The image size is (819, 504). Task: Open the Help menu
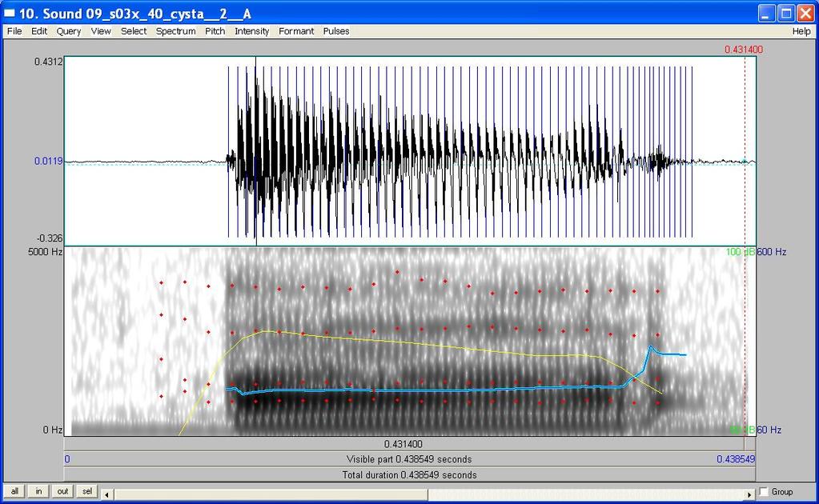[801, 31]
